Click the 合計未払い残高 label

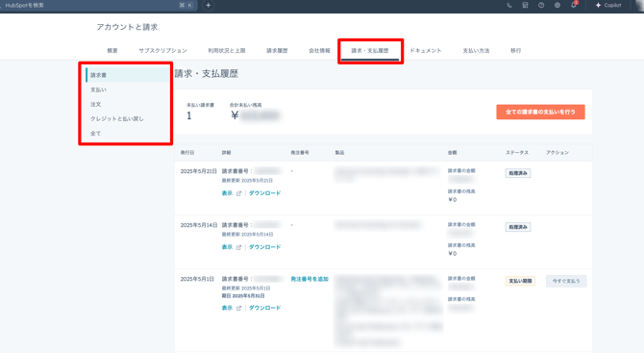246,105
